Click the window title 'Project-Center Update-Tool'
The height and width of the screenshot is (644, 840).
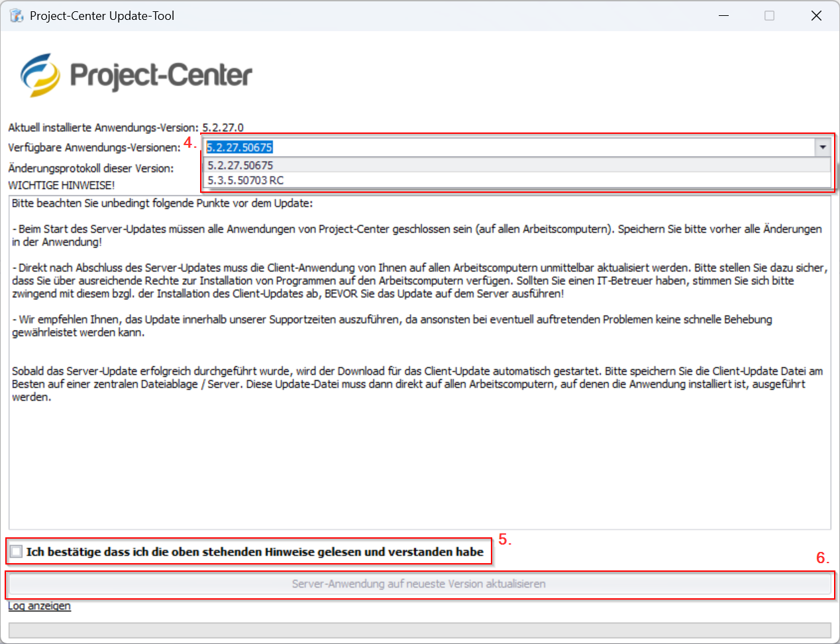coord(102,15)
